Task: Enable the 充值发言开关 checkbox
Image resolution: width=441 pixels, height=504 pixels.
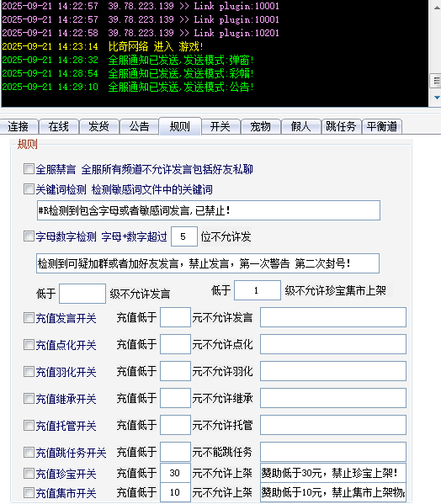Action: pyautogui.click(x=29, y=318)
